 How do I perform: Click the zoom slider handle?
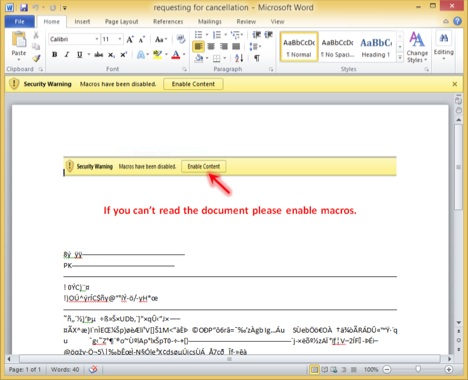(418, 369)
